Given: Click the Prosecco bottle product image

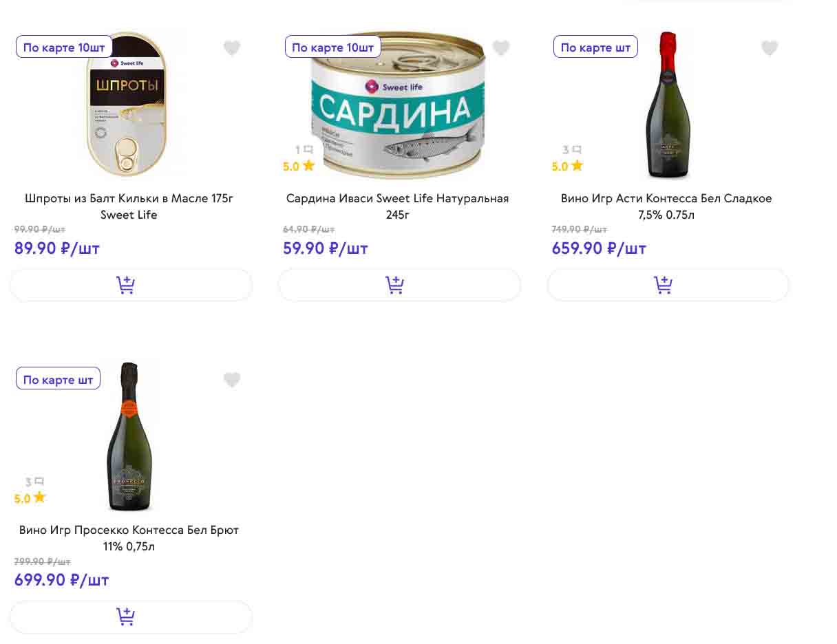Looking at the screenshot, I should (x=129, y=437).
